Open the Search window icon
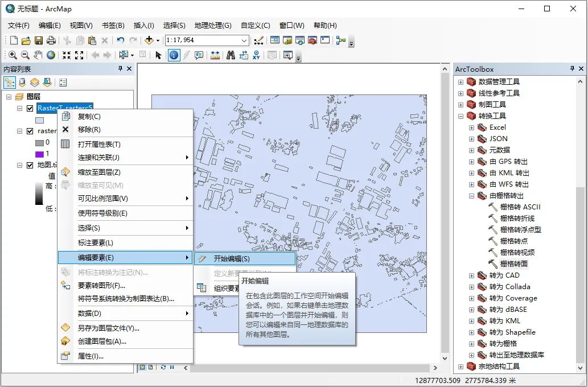 tap(300, 40)
